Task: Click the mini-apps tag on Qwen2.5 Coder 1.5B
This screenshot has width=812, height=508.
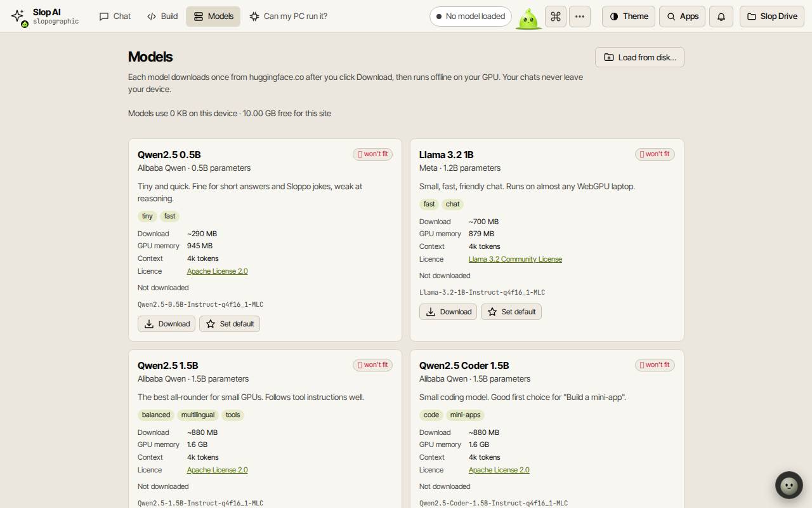Action: (465, 415)
